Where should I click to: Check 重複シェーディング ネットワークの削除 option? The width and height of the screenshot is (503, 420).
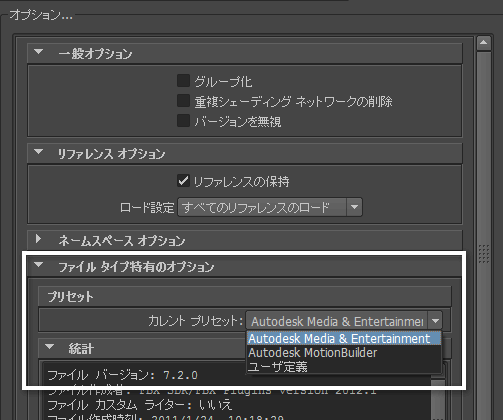[183, 101]
